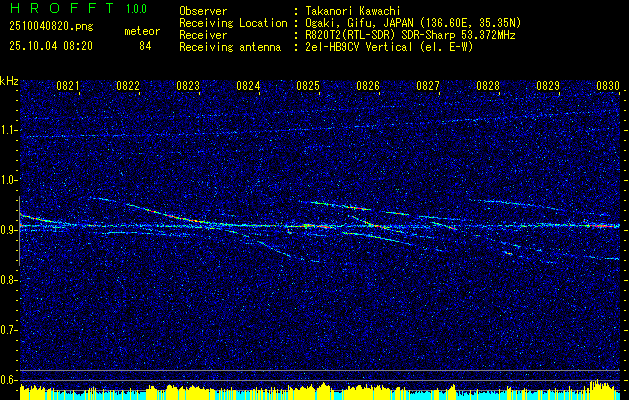
Task: Click the Receiving Location Ogaki, Gifu text
Action: tap(412, 23)
